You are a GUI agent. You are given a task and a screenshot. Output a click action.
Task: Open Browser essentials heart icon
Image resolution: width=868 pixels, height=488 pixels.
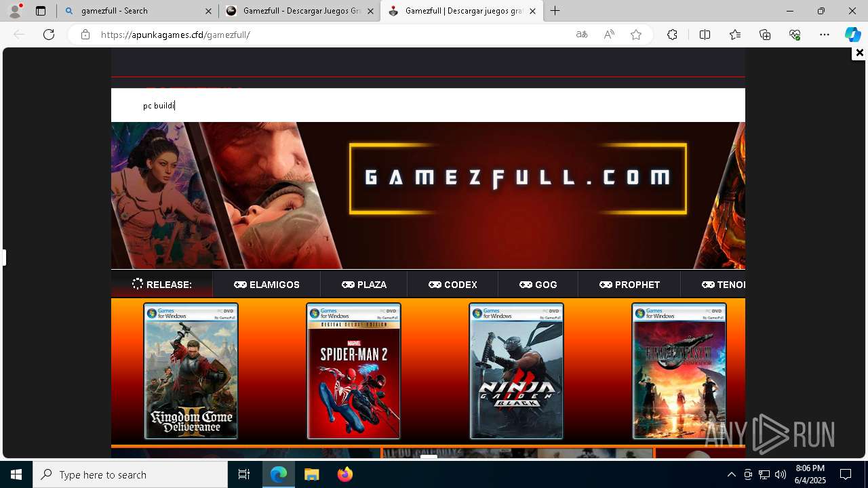point(795,35)
